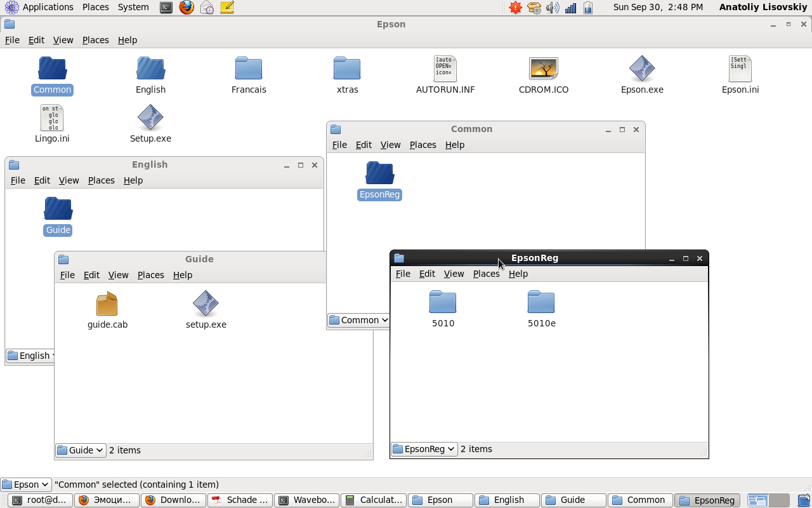This screenshot has height=508, width=812.
Task: Open the EpsonReg location dropdown
Action: click(424, 449)
